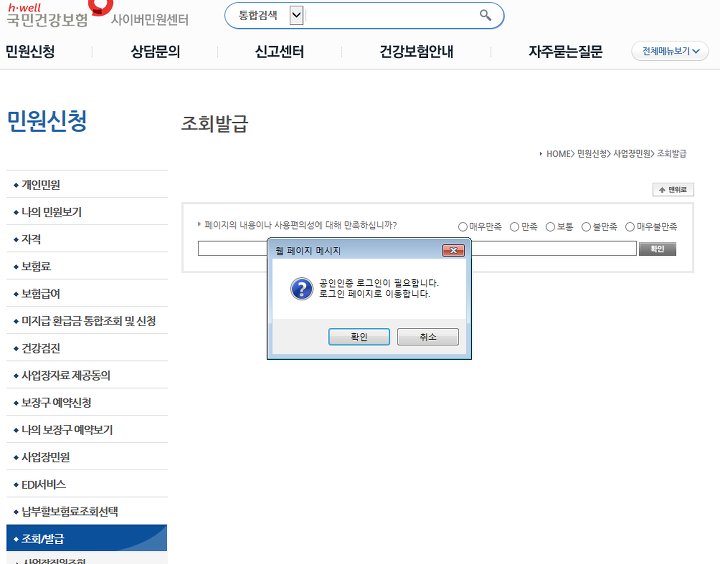
Task: Click inside the search text field
Action: point(390,15)
